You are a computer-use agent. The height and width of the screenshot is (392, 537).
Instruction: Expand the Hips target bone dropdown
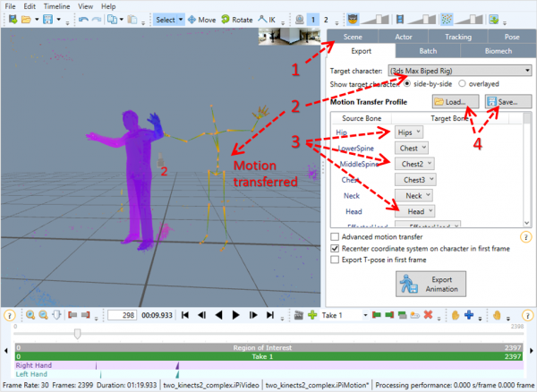[409, 132]
